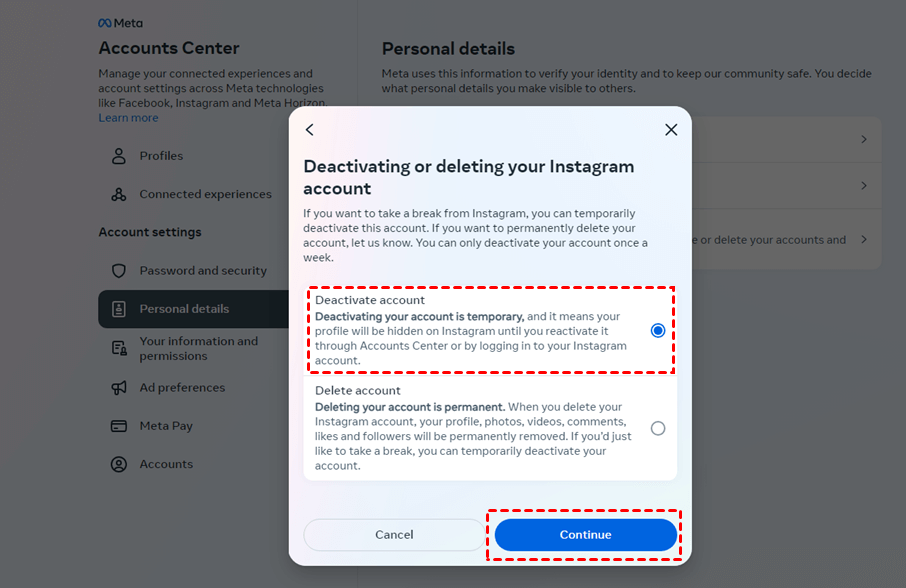Click the Accounts circle-person icon
This screenshot has width=906, height=588.
(119, 464)
